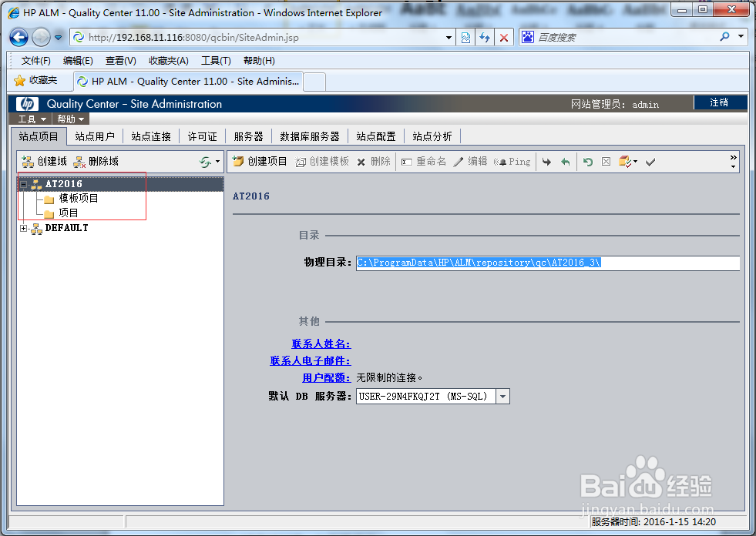Click the gray checkmark toolbar icon

tap(650, 162)
